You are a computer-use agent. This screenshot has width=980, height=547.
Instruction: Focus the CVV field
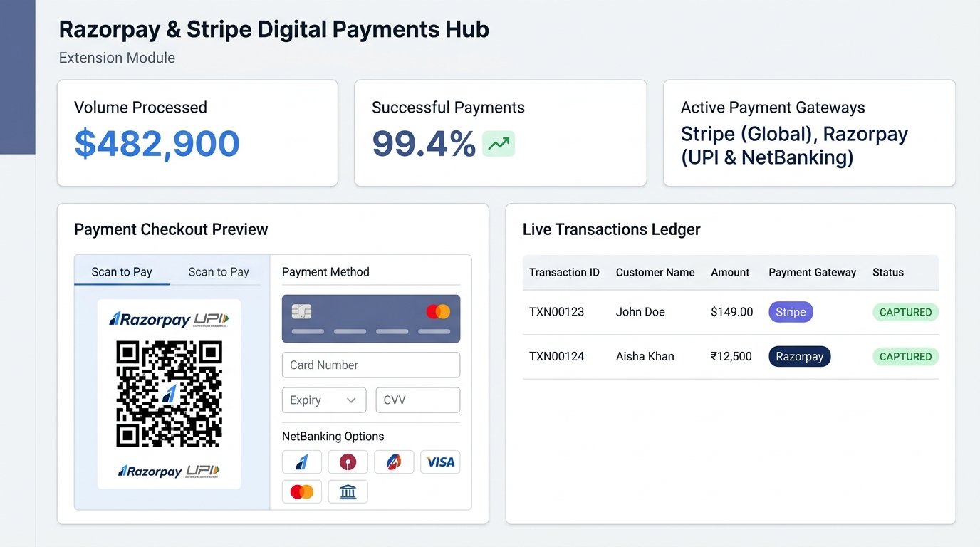coord(418,400)
